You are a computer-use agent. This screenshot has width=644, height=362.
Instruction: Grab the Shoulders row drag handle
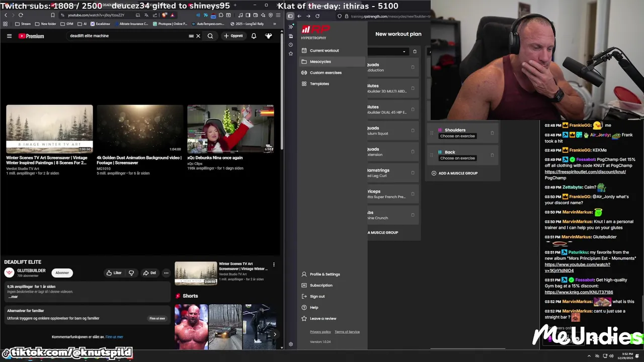coord(431,133)
